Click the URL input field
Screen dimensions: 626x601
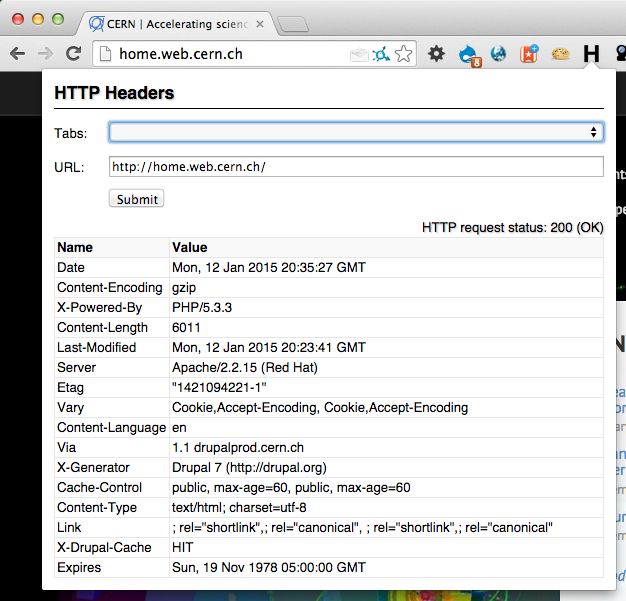point(356,167)
